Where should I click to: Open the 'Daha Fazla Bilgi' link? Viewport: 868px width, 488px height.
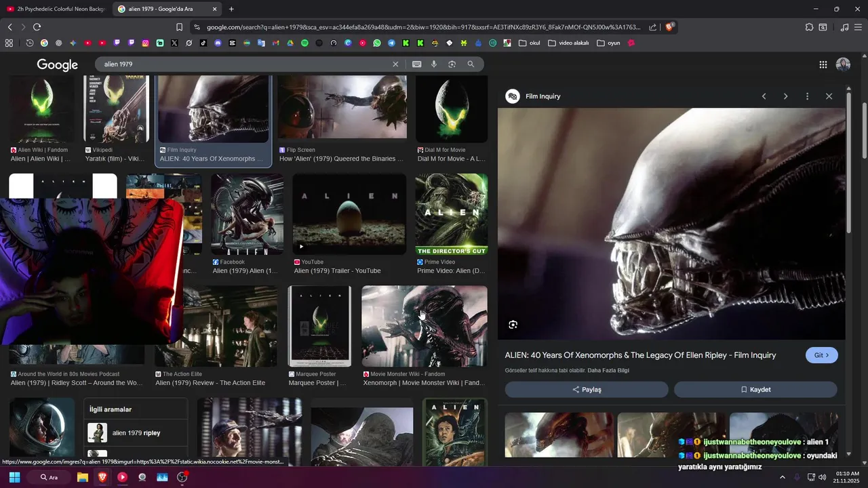click(608, 370)
